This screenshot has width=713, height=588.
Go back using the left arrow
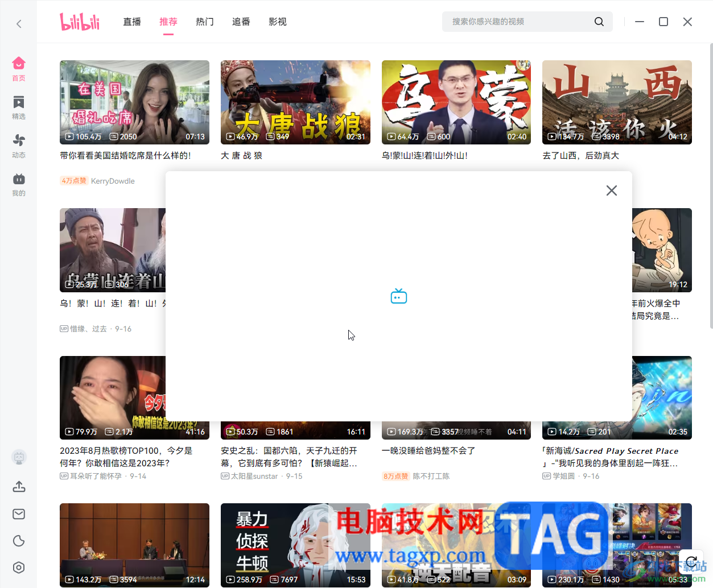(x=19, y=24)
